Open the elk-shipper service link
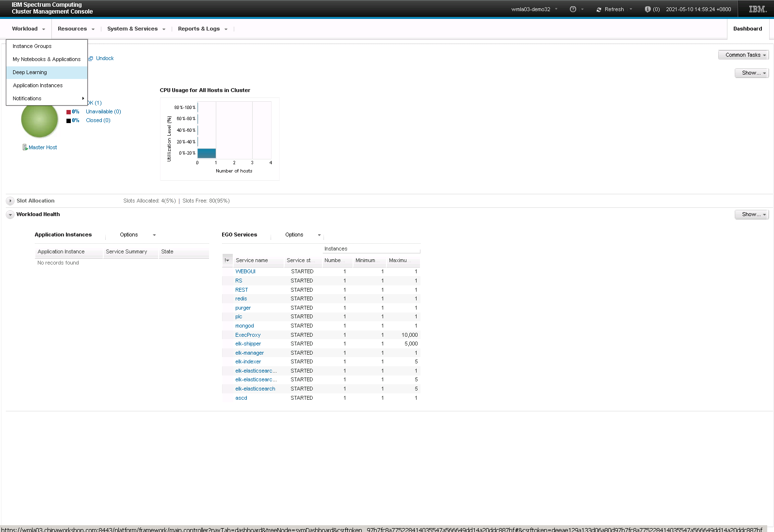 click(x=248, y=344)
